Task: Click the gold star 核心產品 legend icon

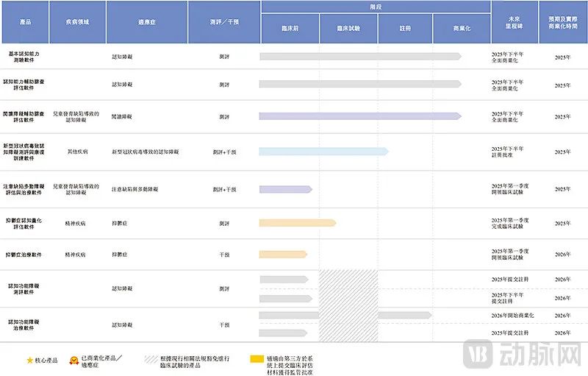Action: [30, 361]
